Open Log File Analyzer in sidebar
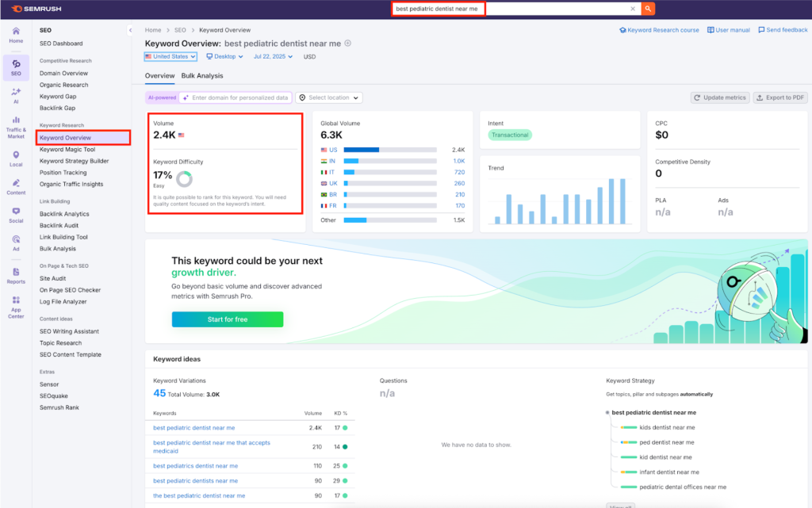 click(x=63, y=302)
